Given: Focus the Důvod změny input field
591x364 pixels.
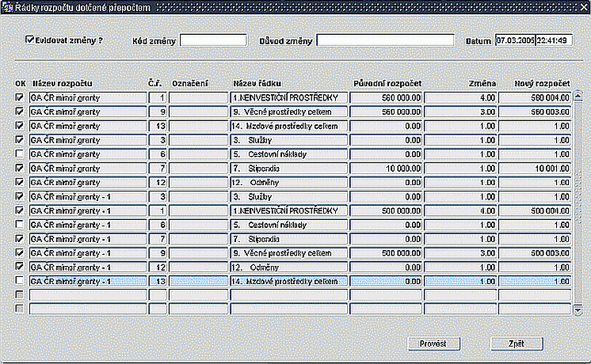Looking at the screenshot, I should [385, 40].
